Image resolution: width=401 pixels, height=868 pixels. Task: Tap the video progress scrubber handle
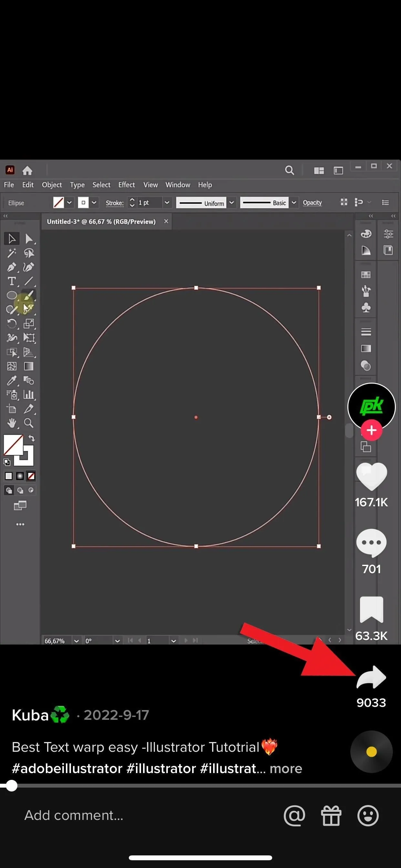tap(11, 785)
